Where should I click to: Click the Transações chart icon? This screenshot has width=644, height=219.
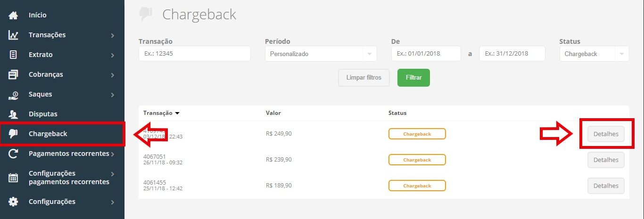(x=13, y=35)
